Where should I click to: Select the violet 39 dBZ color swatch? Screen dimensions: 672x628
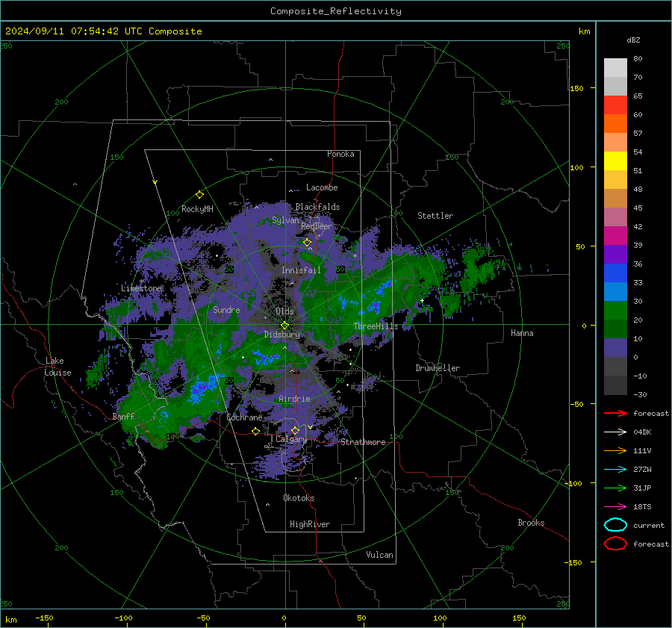point(615,254)
